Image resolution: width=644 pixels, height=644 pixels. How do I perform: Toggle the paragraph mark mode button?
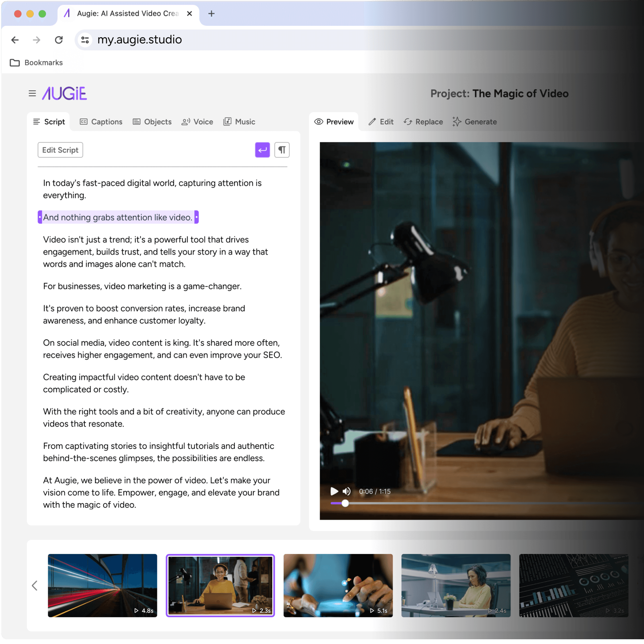pos(282,150)
